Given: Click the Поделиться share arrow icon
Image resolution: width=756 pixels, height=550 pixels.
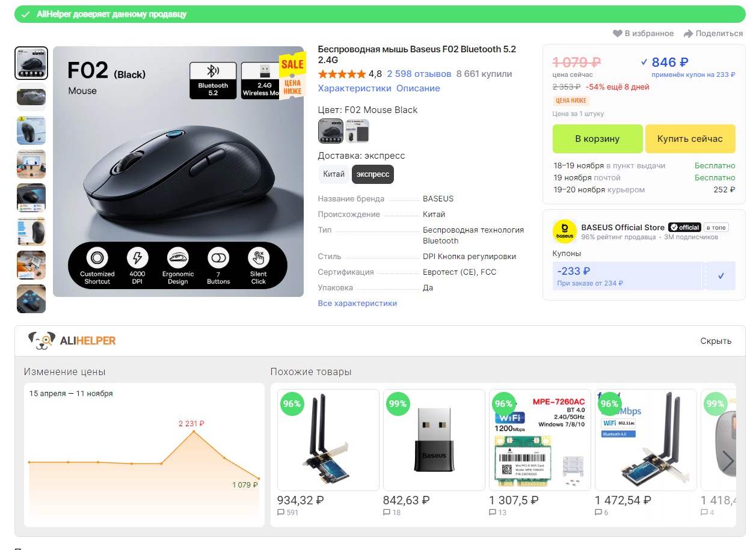Looking at the screenshot, I should pyautogui.click(x=688, y=34).
